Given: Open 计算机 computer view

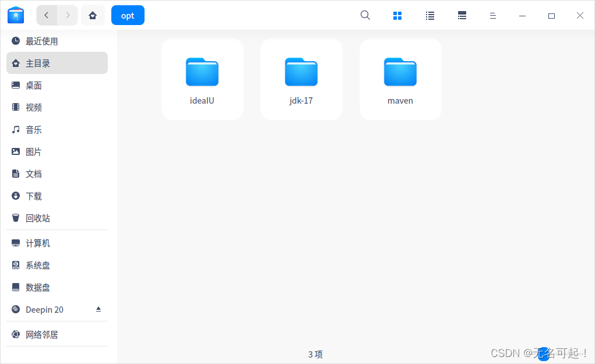Looking at the screenshot, I should click(57, 243).
